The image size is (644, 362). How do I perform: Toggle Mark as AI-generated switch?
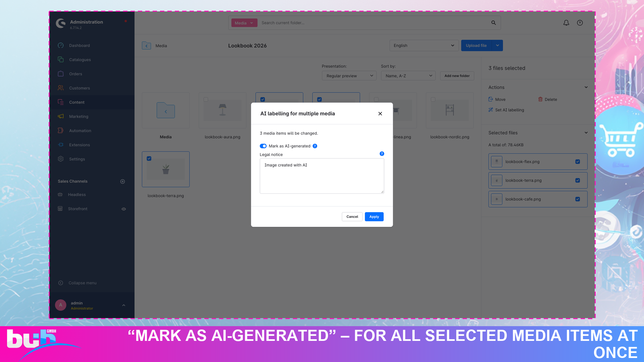[x=263, y=146]
